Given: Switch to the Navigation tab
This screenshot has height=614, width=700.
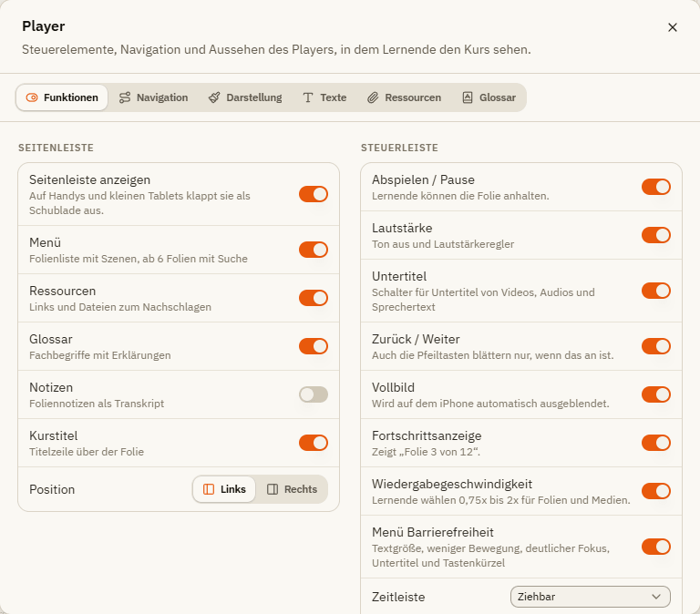Looking at the screenshot, I should point(153,97).
